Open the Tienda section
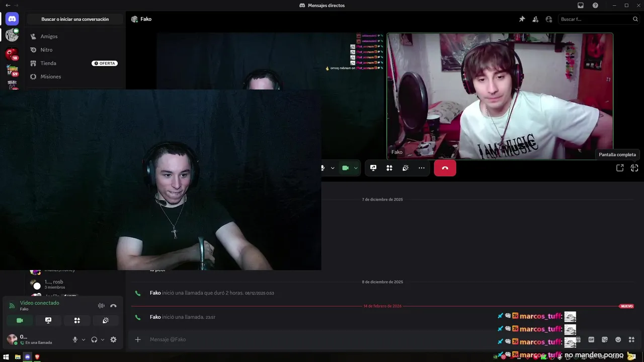The height and width of the screenshot is (362, 644). pos(74,63)
